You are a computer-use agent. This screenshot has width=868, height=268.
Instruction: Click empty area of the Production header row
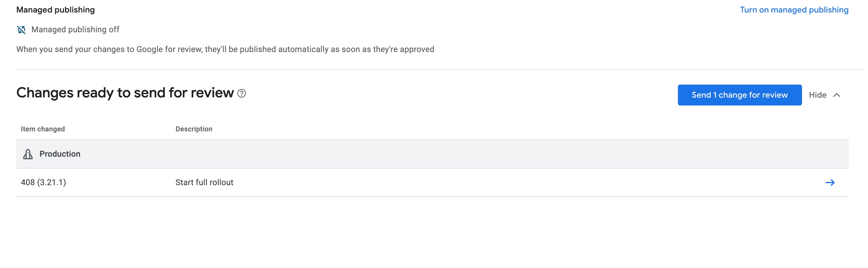[x=438, y=154]
